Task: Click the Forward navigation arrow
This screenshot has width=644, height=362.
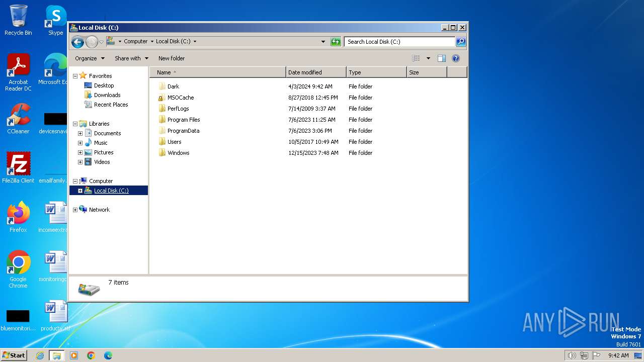Action: click(x=92, y=42)
